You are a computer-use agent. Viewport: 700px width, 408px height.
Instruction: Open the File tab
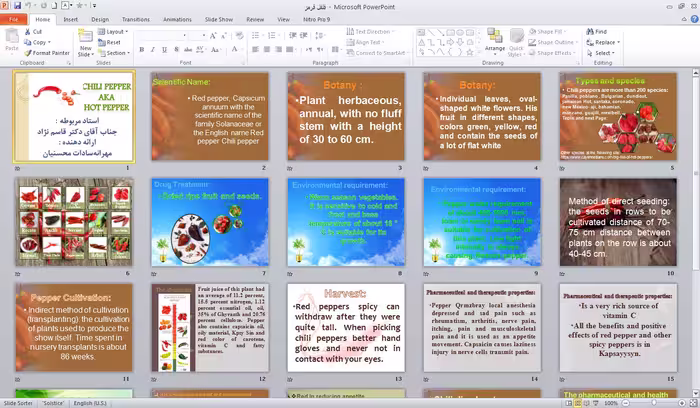coord(13,19)
